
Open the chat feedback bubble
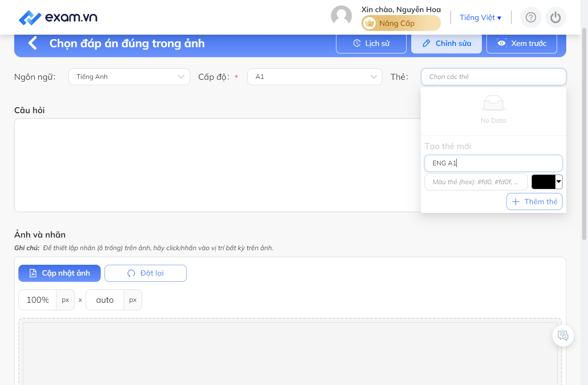tap(563, 336)
